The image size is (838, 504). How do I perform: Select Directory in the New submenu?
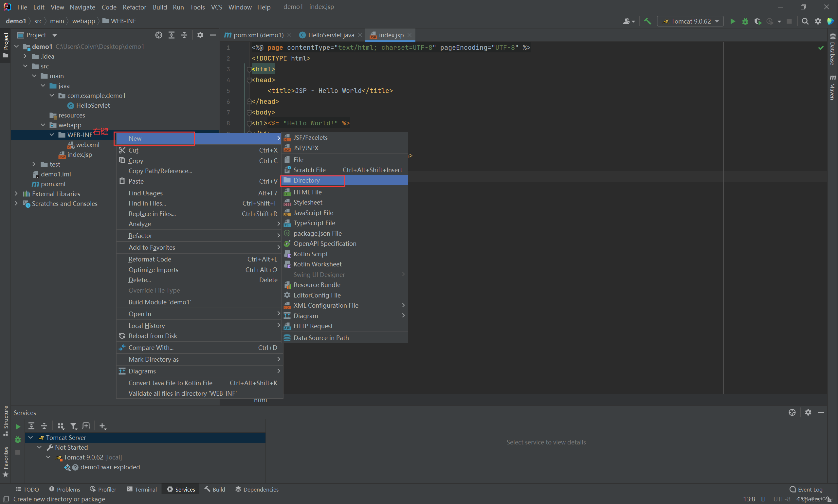click(x=306, y=180)
